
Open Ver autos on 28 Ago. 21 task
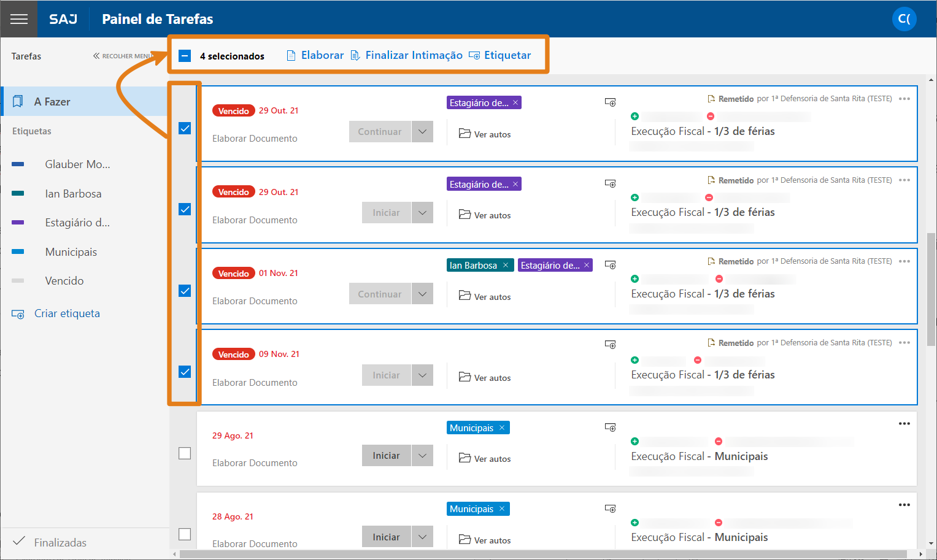click(x=485, y=540)
